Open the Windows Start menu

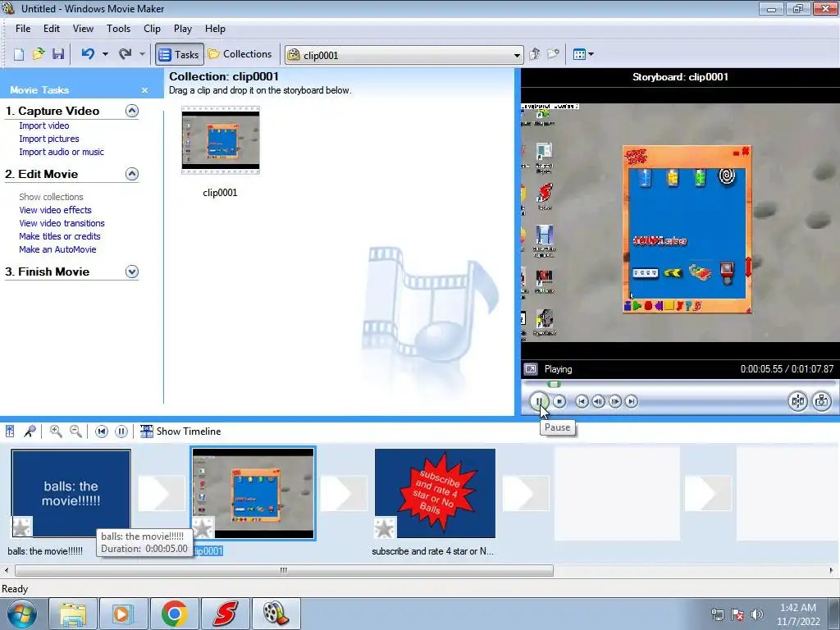click(22, 614)
